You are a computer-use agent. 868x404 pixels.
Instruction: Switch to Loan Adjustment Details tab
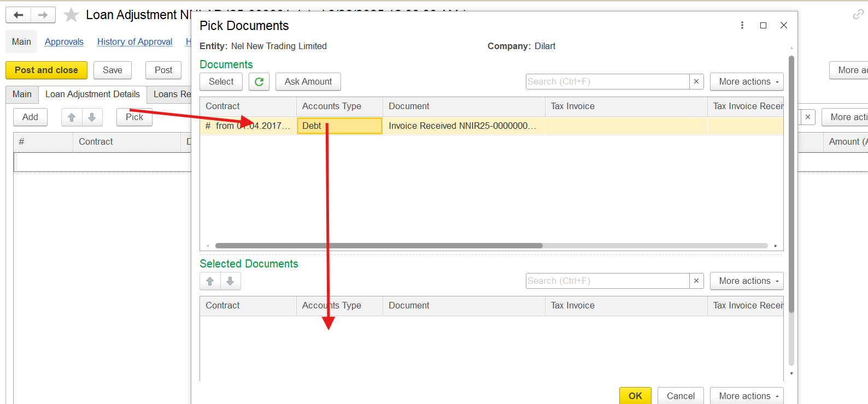pos(92,94)
